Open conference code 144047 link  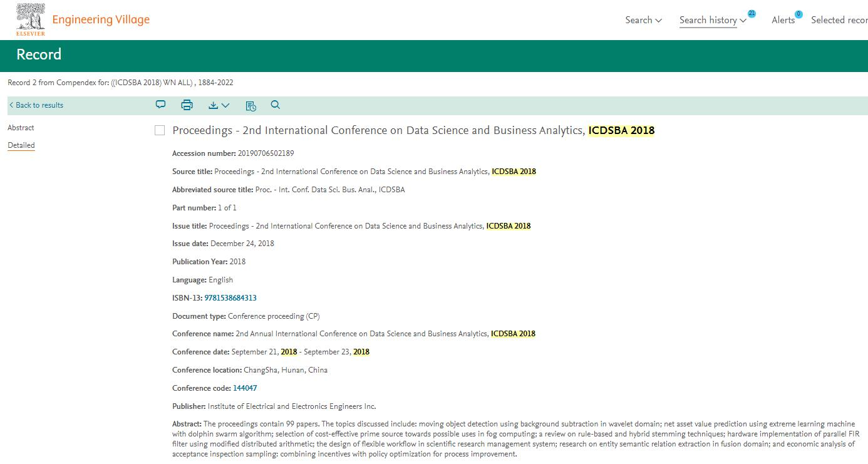pyautogui.click(x=245, y=388)
